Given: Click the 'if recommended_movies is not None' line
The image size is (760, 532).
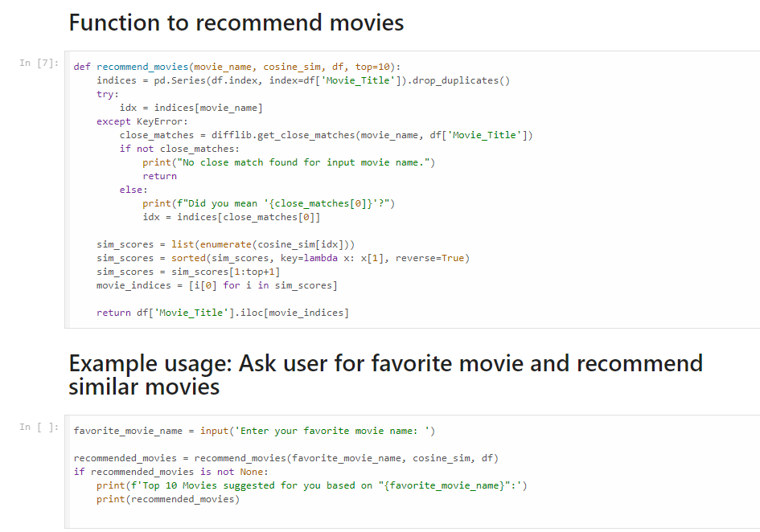Looking at the screenshot, I should point(170,472).
